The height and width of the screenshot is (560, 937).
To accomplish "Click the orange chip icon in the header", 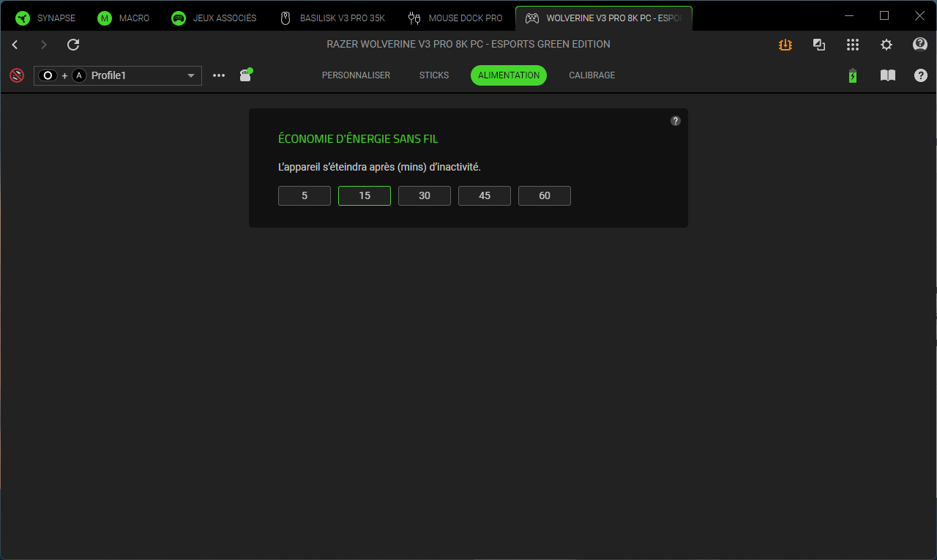I will click(x=785, y=45).
